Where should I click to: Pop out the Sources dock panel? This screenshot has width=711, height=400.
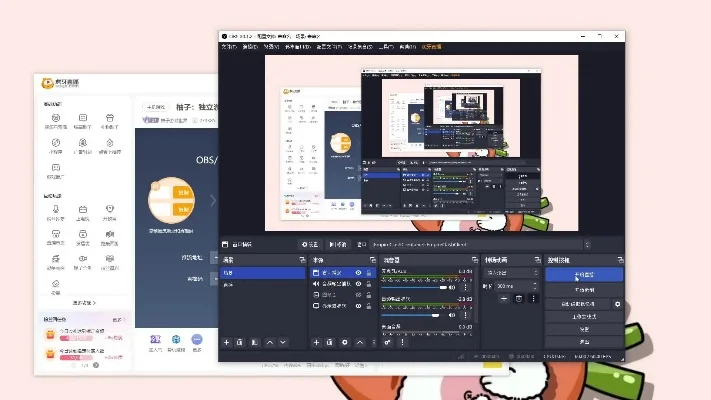tap(373, 260)
